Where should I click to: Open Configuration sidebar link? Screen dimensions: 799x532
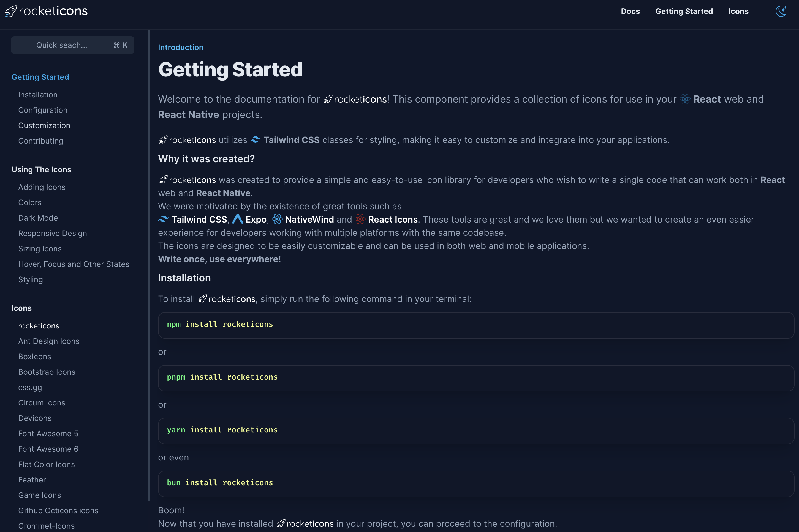pyautogui.click(x=43, y=110)
